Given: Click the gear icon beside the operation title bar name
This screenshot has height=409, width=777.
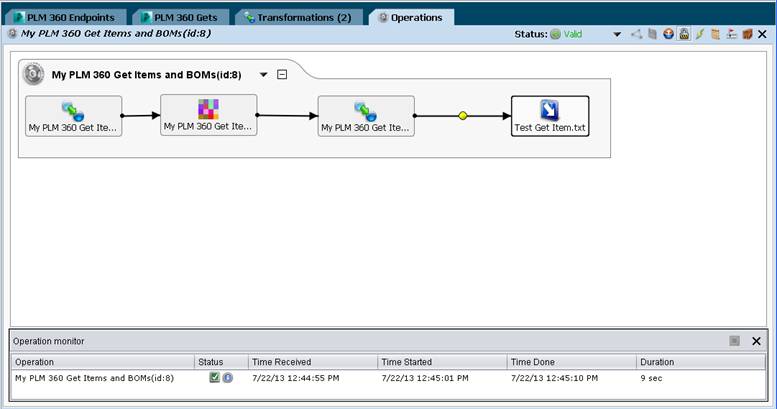Looking at the screenshot, I should coord(12,34).
